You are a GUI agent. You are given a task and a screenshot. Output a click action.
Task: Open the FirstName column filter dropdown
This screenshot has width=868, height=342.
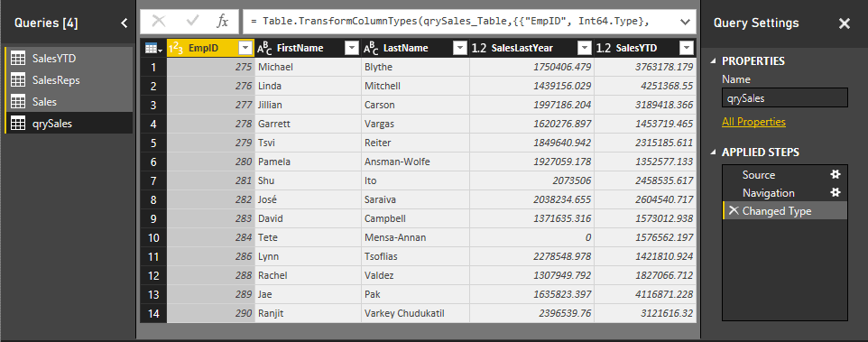point(352,49)
